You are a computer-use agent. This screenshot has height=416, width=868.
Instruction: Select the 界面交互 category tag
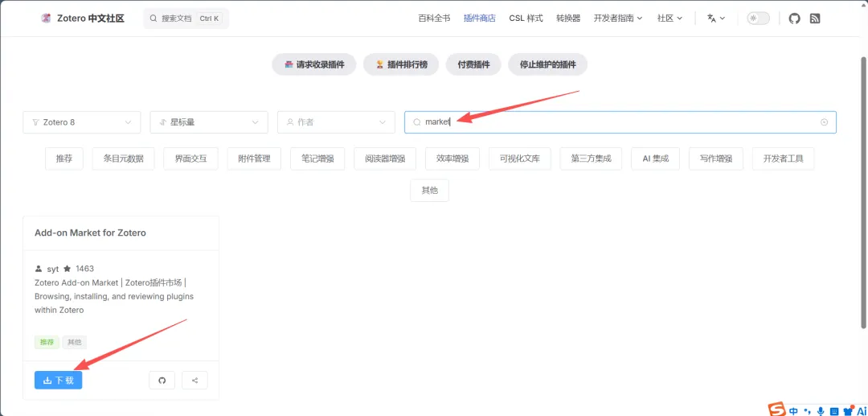point(191,159)
